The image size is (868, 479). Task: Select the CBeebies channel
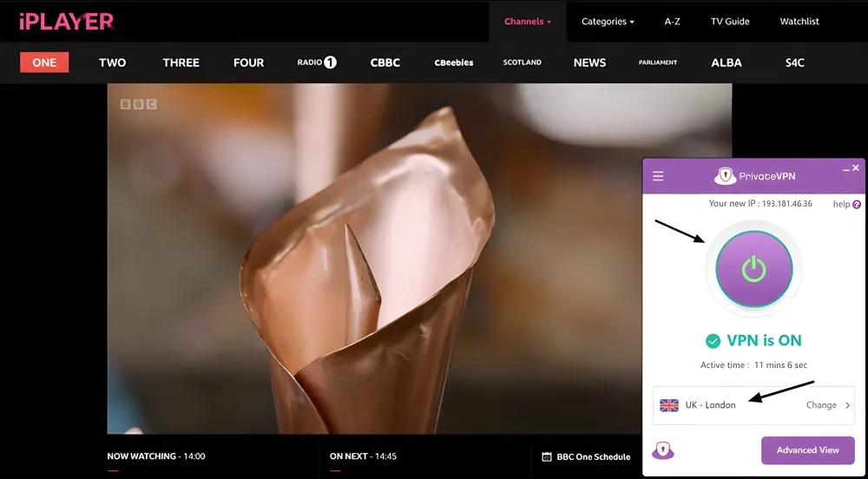[x=454, y=62]
